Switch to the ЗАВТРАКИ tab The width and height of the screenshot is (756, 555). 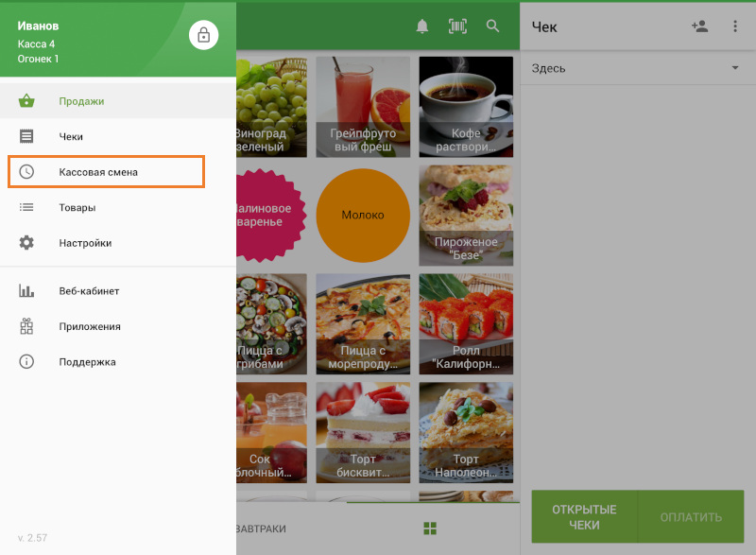click(261, 529)
